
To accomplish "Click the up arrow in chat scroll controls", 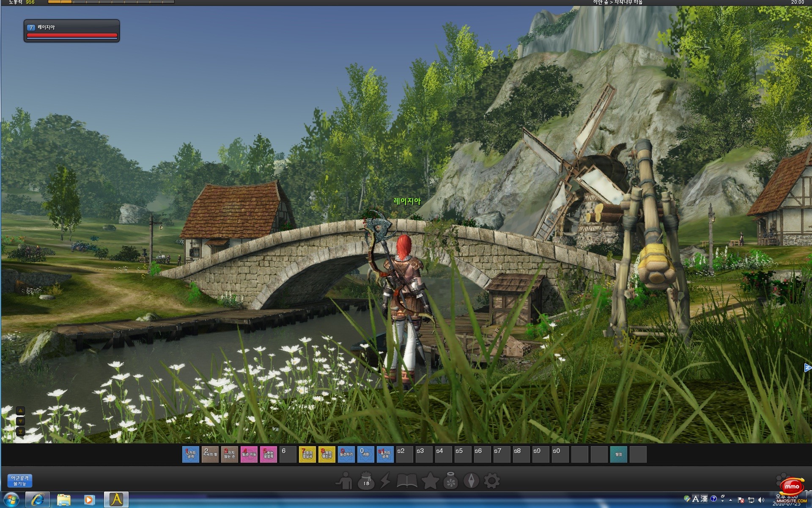I will (20, 411).
